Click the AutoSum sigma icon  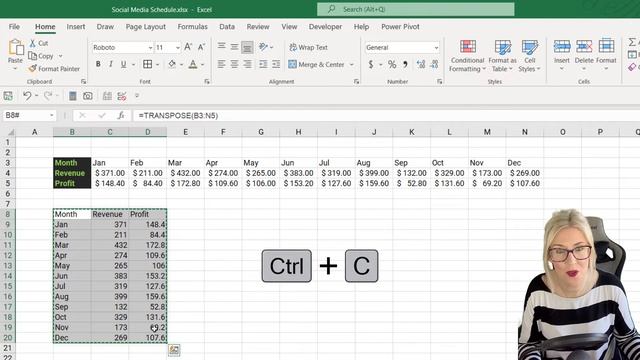[x=632, y=42]
